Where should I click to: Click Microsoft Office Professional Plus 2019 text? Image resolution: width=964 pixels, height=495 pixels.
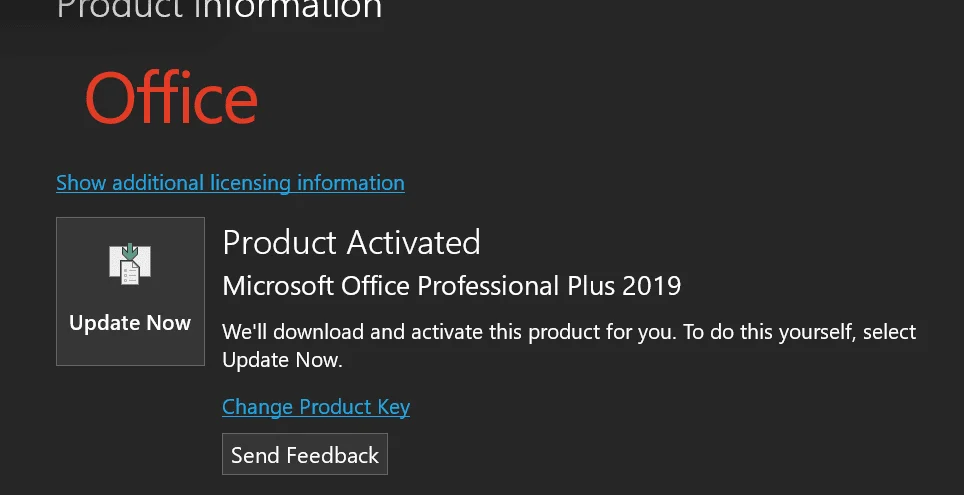(452, 286)
